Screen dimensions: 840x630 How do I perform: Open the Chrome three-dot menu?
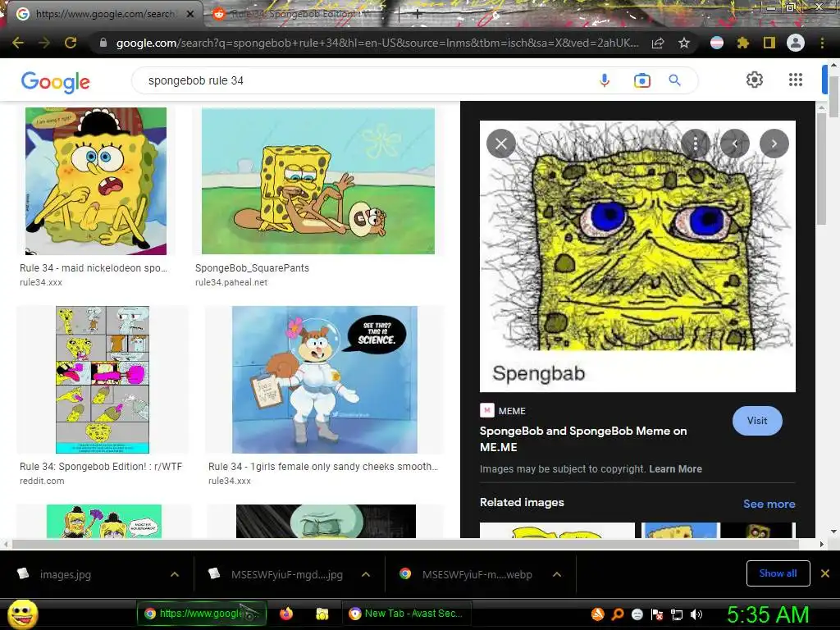tap(822, 43)
